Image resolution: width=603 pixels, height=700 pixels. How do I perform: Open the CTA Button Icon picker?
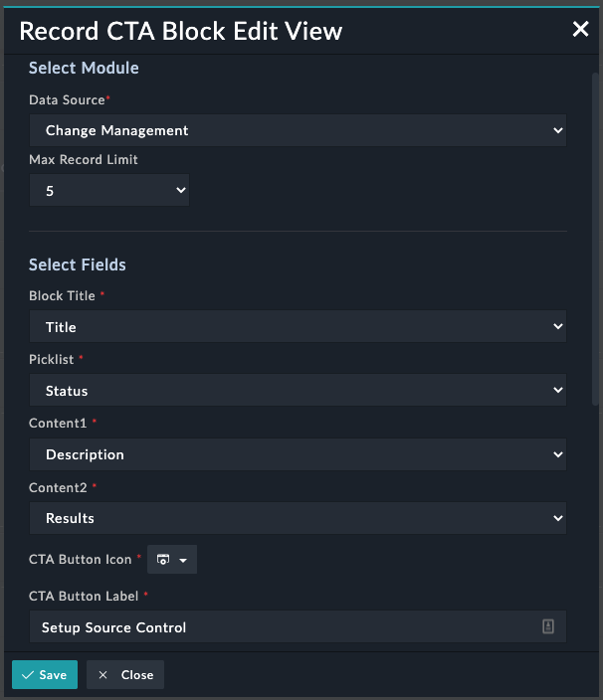point(172,560)
